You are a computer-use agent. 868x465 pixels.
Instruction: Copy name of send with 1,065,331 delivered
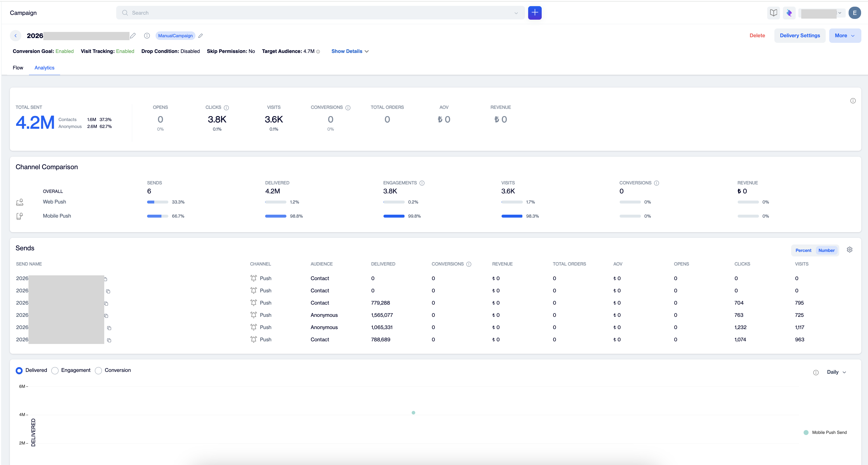pos(109,328)
